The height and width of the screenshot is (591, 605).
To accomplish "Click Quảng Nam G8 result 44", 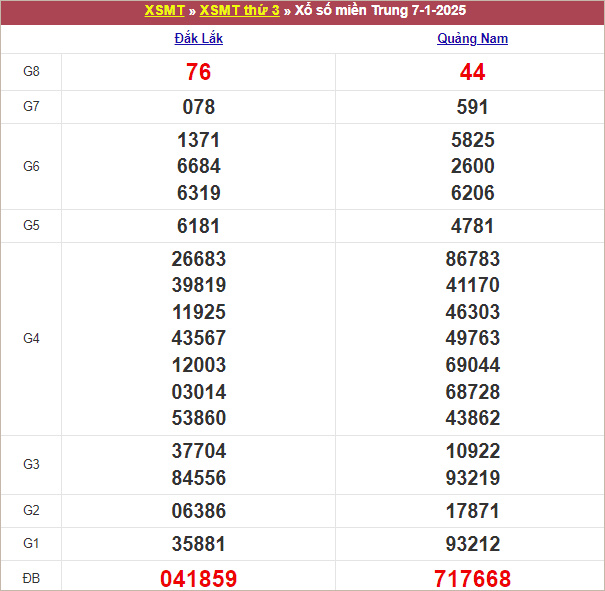I will point(472,72).
